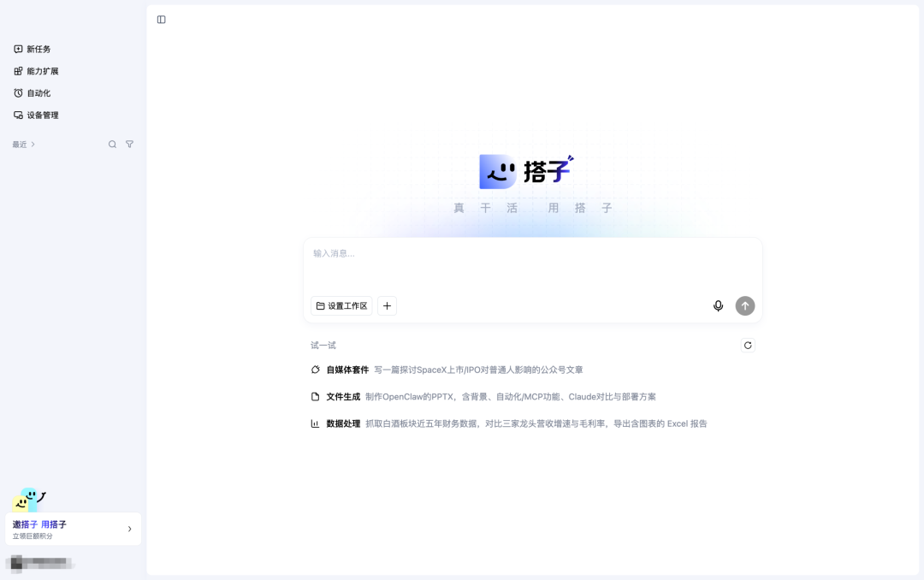The width and height of the screenshot is (924, 580).
Task: Toggle the sidebar collapse icon
Action: point(162,20)
